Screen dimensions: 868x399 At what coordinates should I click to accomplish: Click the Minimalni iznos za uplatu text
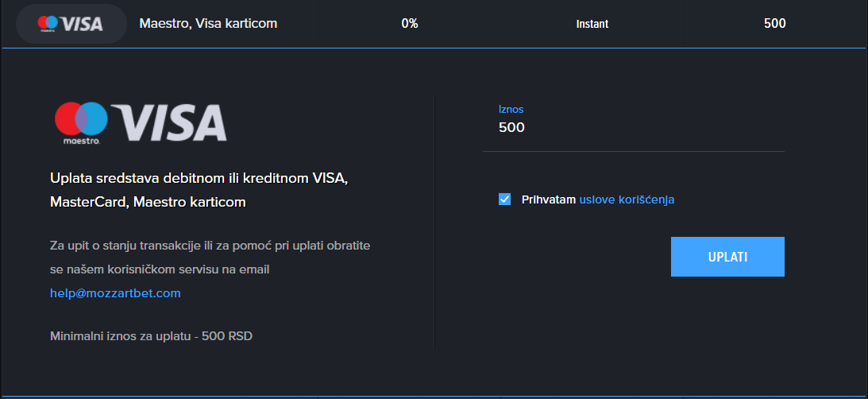(x=151, y=336)
